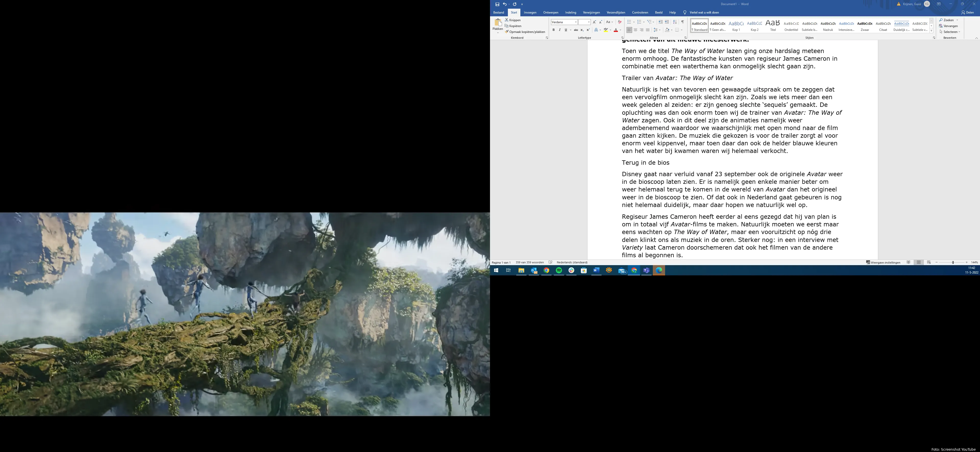Open the Verdana font name dropdown
980x452 pixels.
click(576, 22)
